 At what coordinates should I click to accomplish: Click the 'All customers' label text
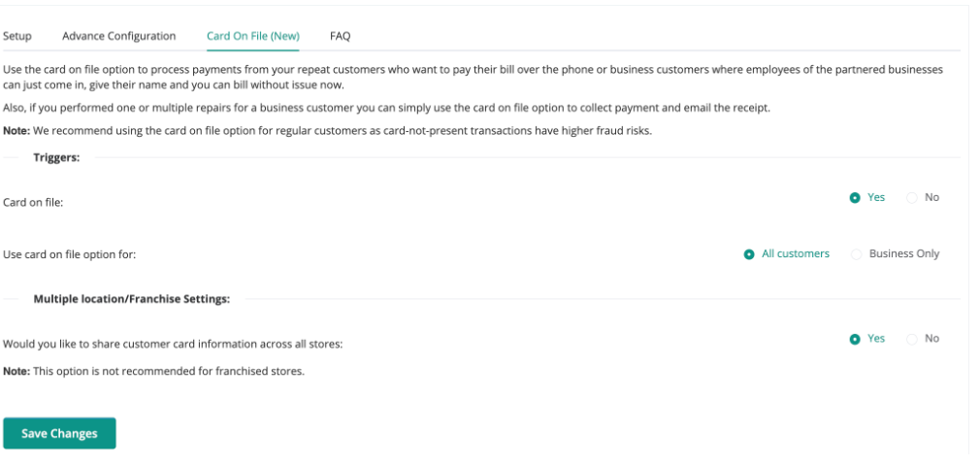pos(796,253)
